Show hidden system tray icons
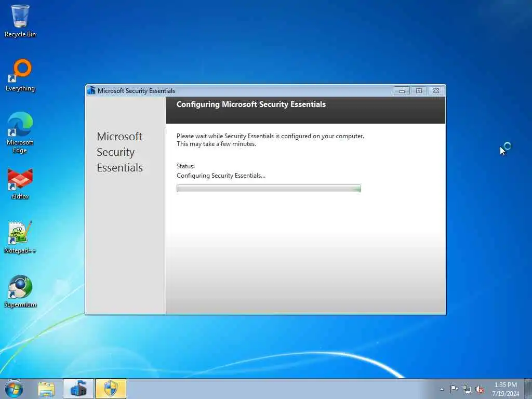This screenshot has width=532, height=399. coord(442,389)
